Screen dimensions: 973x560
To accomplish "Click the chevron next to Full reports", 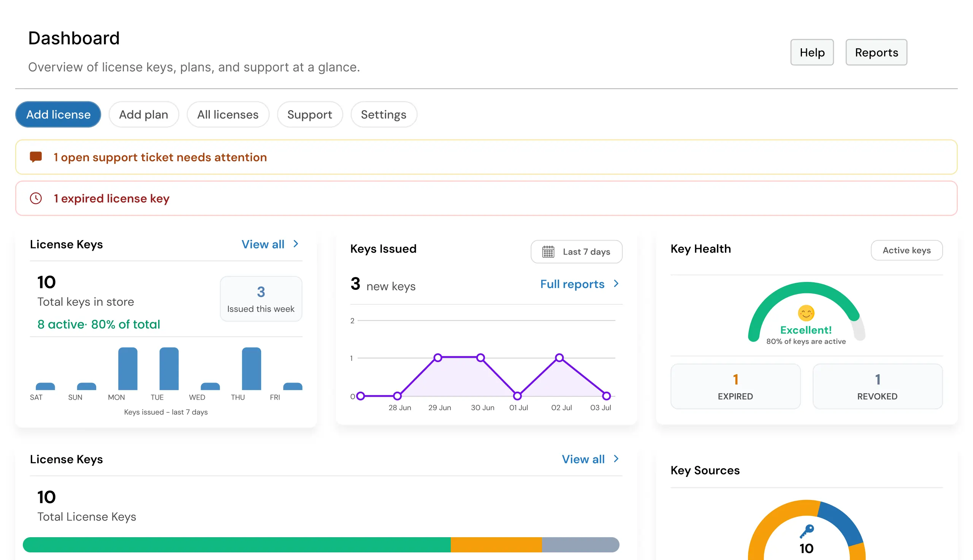I will click(616, 283).
